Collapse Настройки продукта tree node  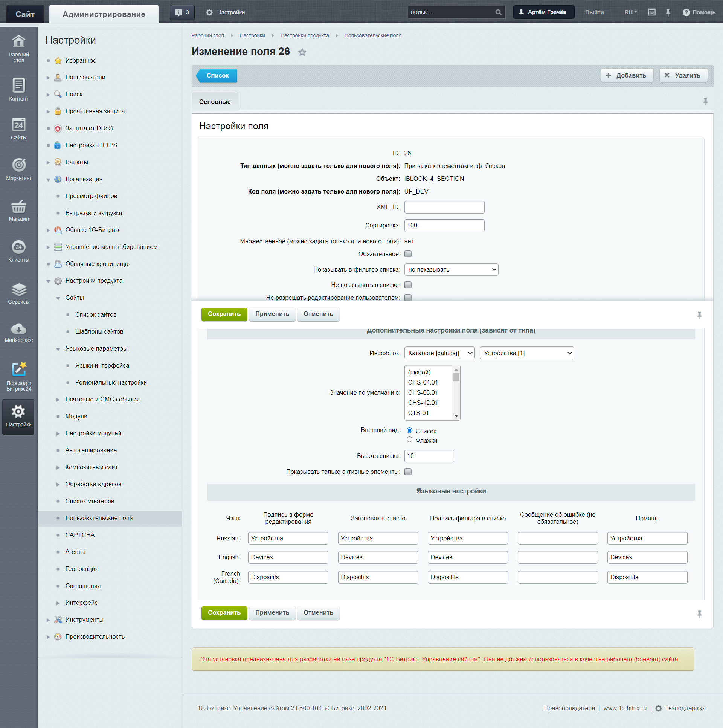(x=48, y=281)
